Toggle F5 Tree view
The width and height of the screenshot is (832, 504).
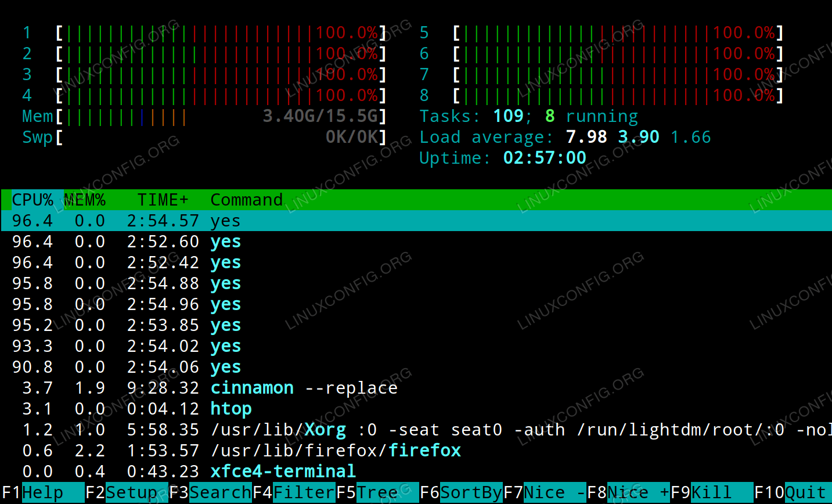377,493
